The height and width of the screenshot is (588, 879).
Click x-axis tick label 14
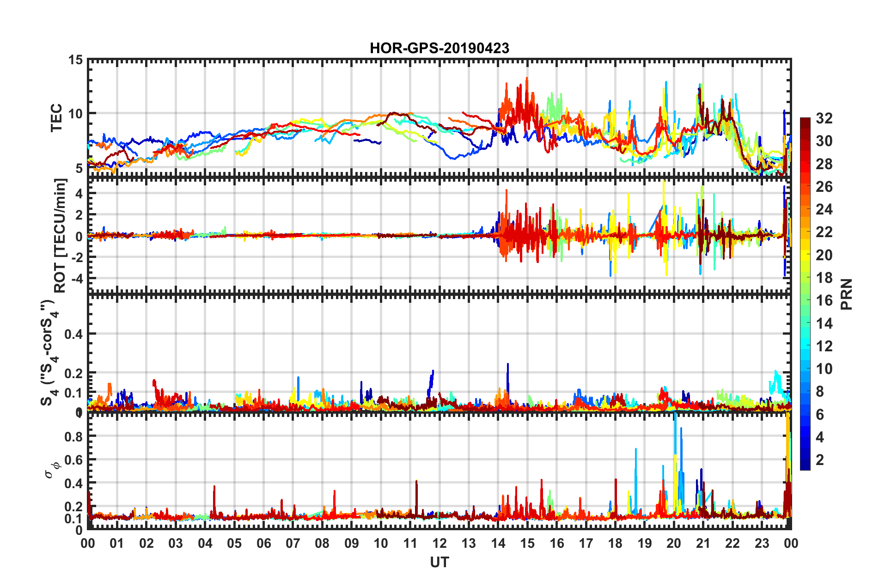pyautogui.click(x=498, y=543)
